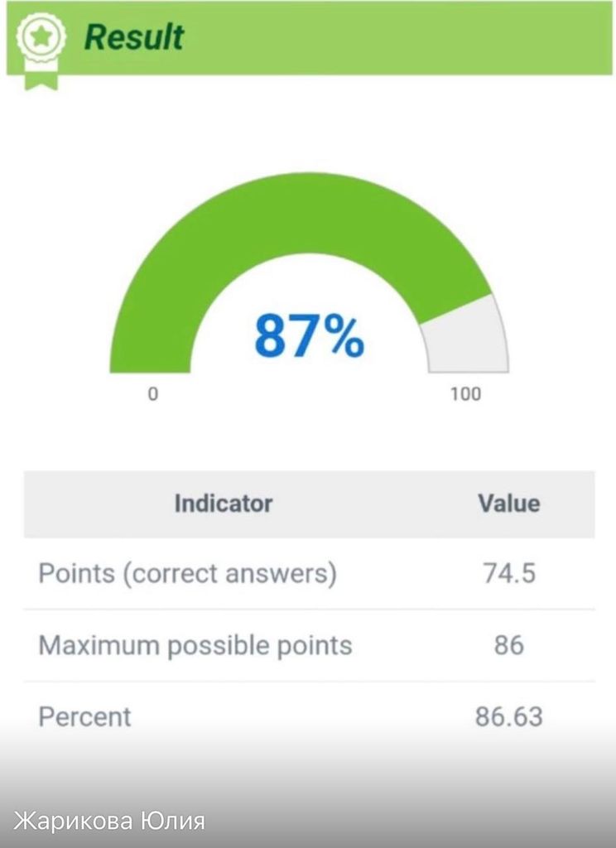Click the 86 maximum points value

508,645
